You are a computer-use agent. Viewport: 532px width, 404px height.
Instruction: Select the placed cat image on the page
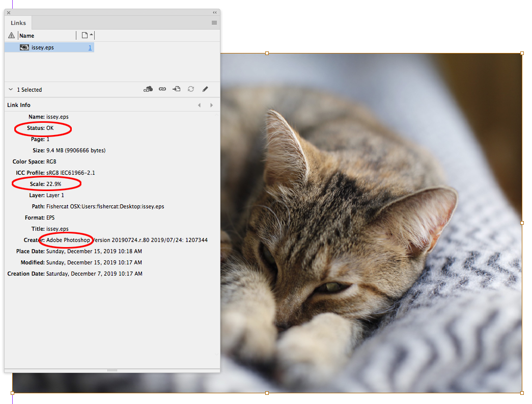(371, 223)
